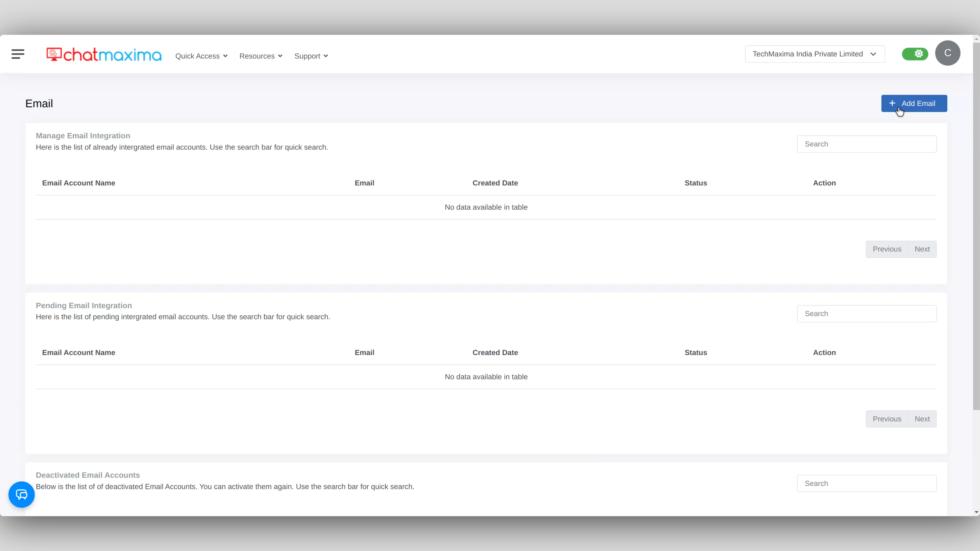Click the chat widget bubble icon

click(x=21, y=494)
